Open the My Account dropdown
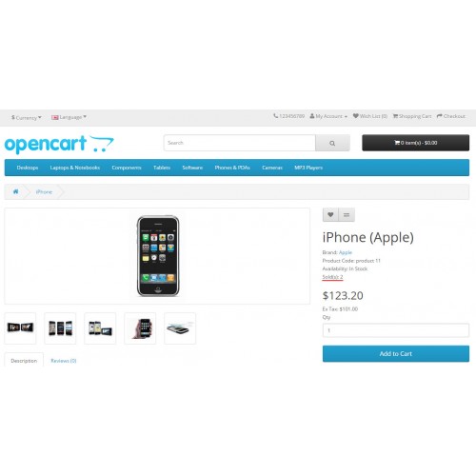The height and width of the screenshot is (476, 476). click(328, 116)
